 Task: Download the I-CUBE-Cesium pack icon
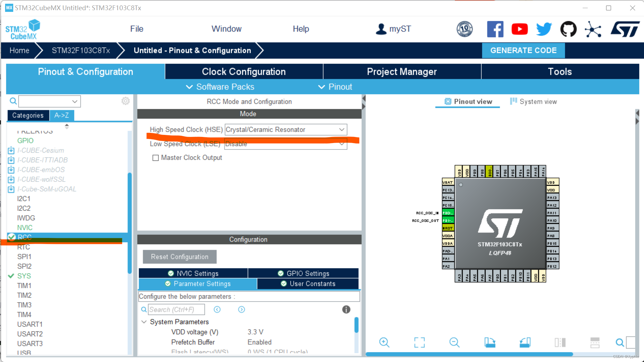click(11, 150)
